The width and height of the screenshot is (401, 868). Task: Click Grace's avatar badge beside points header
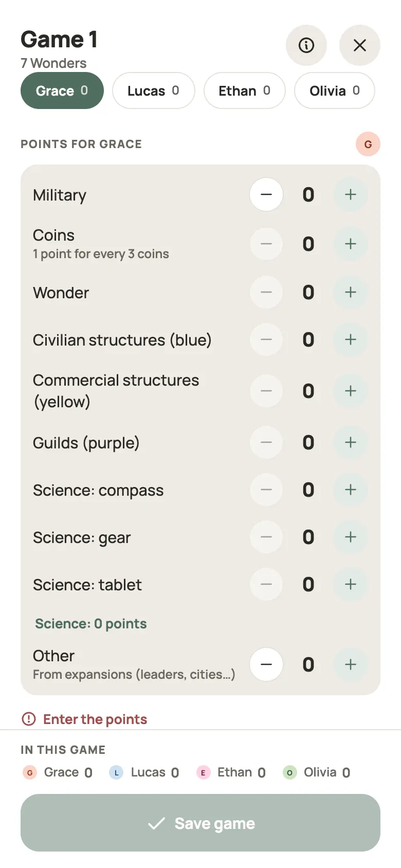pos(368,144)
